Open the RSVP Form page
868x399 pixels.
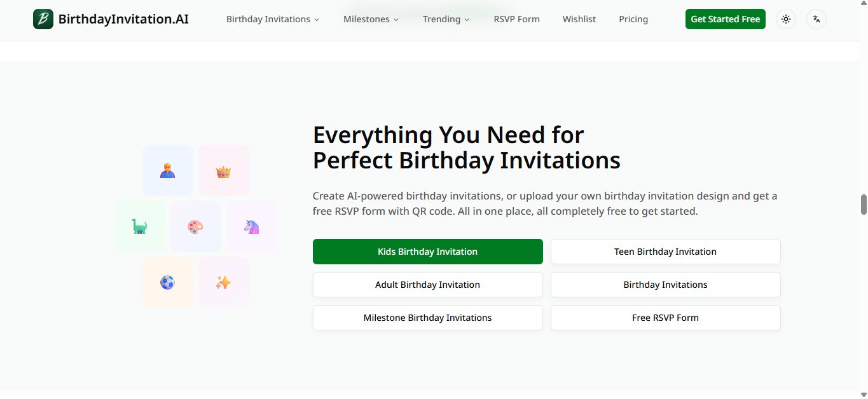tap(516, 19)
